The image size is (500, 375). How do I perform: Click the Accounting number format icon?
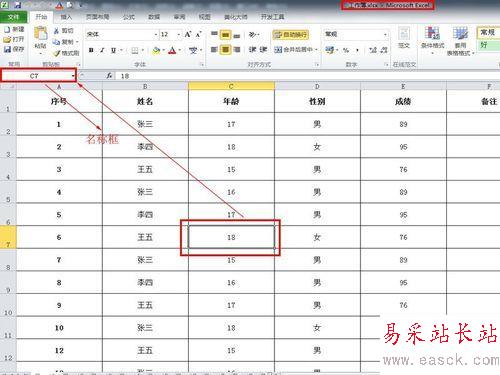point(330,50)
